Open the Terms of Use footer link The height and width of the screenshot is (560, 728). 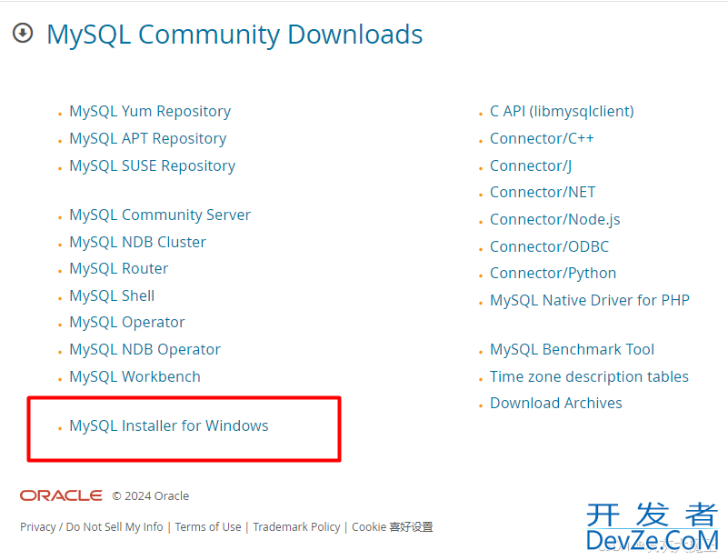pos(208,527)
